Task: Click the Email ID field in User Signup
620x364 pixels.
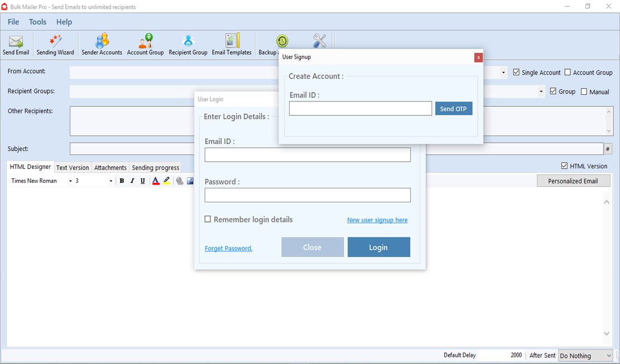Action: pos(360,109)
